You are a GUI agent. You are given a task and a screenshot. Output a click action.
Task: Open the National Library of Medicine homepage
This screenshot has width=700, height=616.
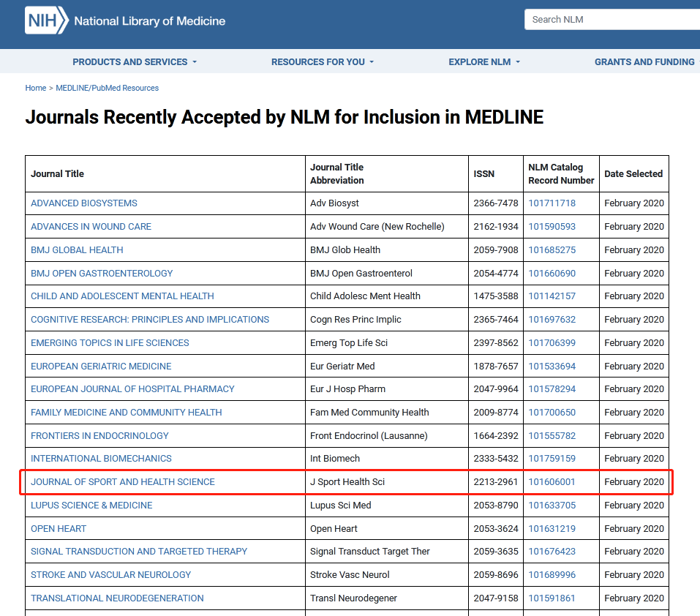click(x=149, y=20)
